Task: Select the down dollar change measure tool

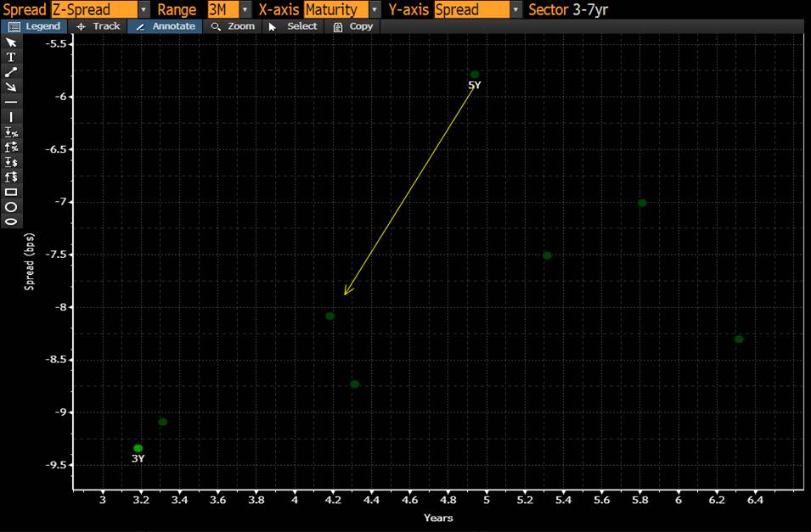Action: click(x=11, y=162)
